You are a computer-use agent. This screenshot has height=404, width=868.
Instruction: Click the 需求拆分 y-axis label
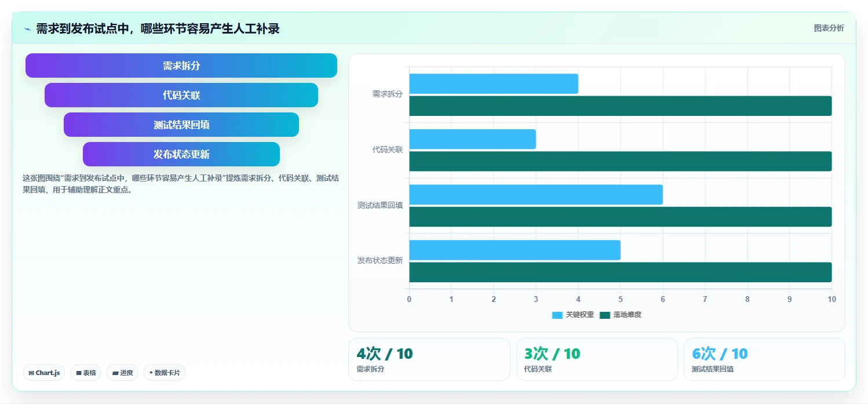[387, 94]
